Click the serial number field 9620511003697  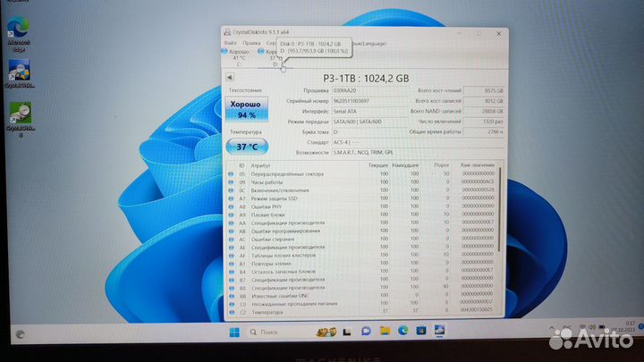coord(369,100)
